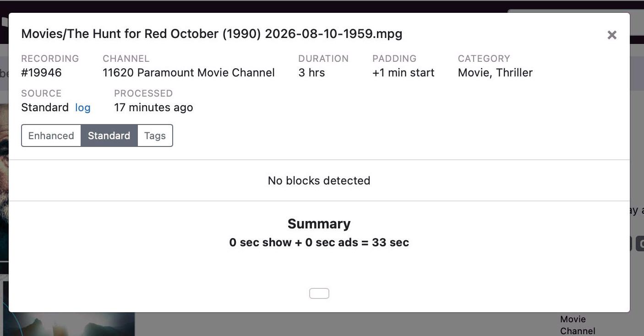Select the Standard detection view

pyautogui.click(x=109, y=135)
